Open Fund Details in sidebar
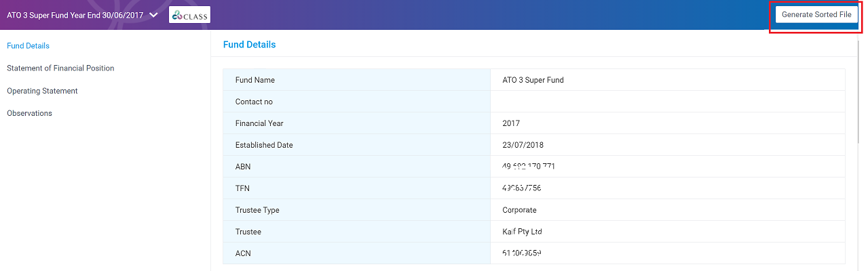This screenshot has height=271, width=868. pos(28,46)
